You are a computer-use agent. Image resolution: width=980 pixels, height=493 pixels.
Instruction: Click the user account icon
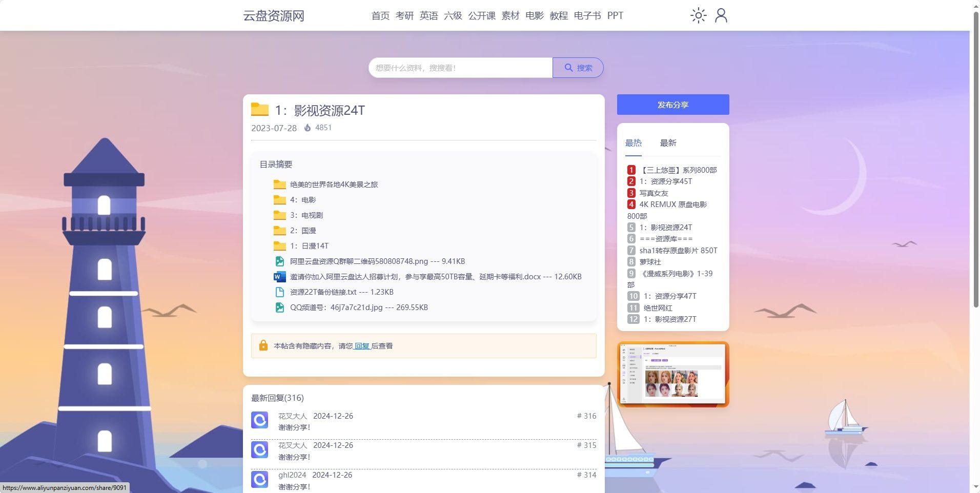click(721, 15)
